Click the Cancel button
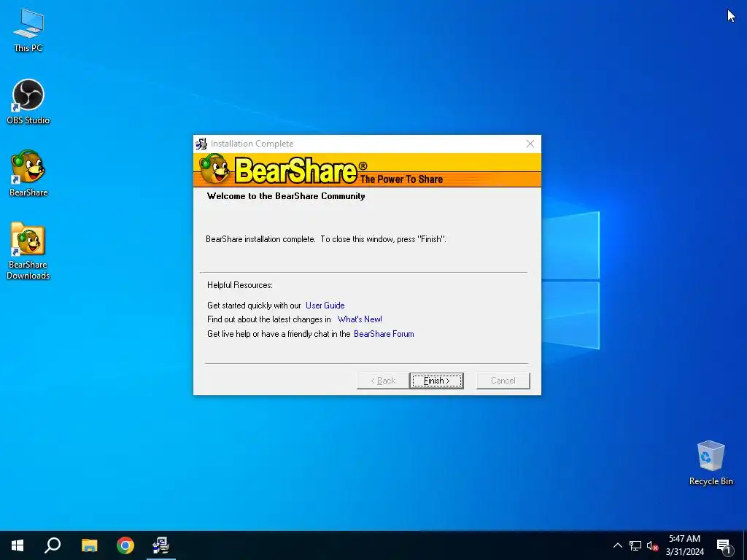Viewport: 747px width, 560px height. (x=503, y=381)
